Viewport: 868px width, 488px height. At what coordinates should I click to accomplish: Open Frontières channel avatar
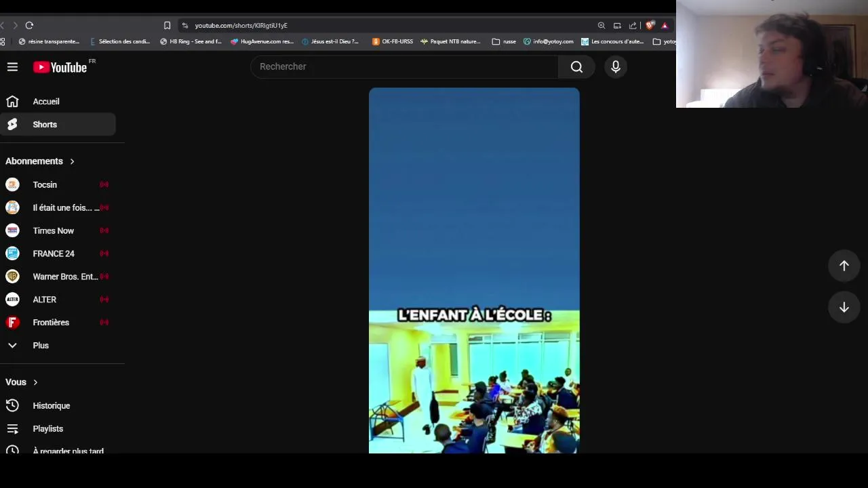[x=12, y=323]
